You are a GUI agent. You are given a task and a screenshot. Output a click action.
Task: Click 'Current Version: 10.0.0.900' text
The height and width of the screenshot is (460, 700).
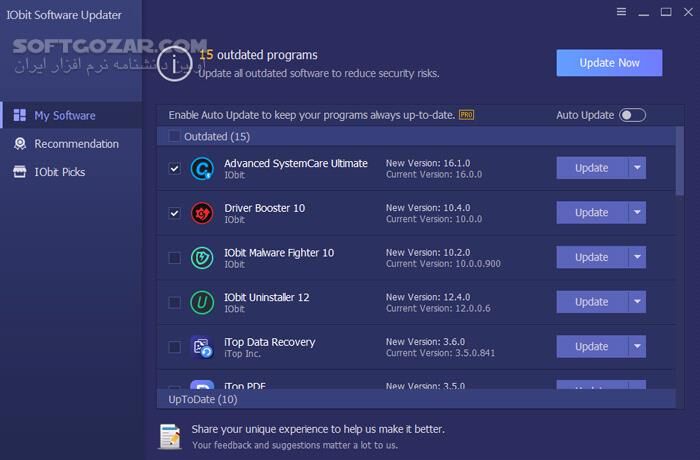[x=443, y=263]
